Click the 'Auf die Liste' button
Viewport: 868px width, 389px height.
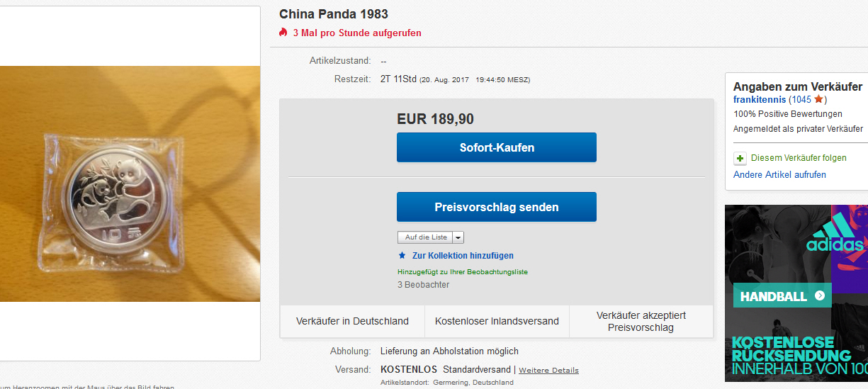click(x=425, y=237)
